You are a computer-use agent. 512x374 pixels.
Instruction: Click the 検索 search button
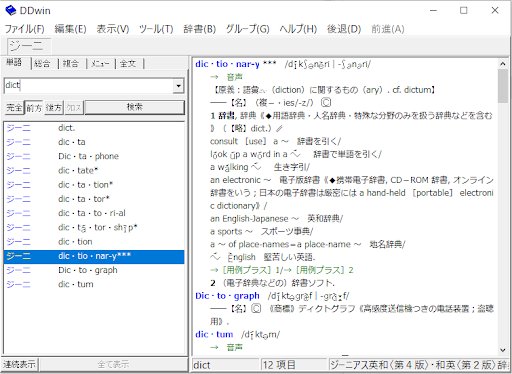coord(135,107)
